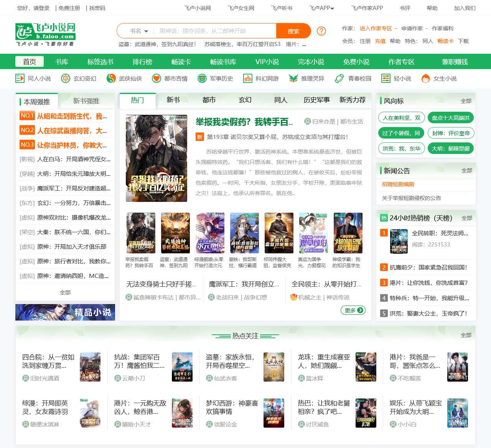Open NO.3 title 让你当护林员
Viewport: 491px width, 448px height.
coord(72,145)
